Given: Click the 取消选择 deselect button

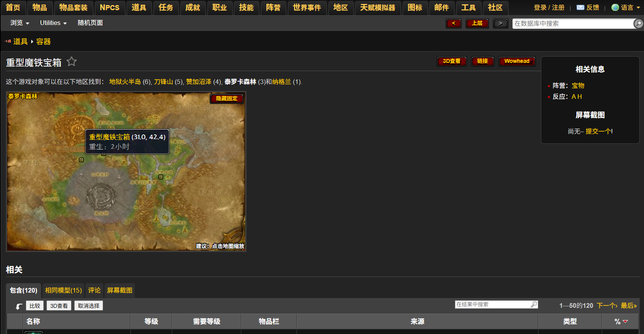Looking at the screenshot, I should 89,305.
